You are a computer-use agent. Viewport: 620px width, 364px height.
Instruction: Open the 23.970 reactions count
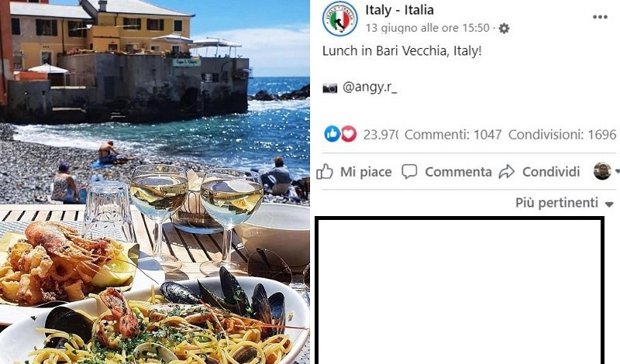tap(381, 135)
